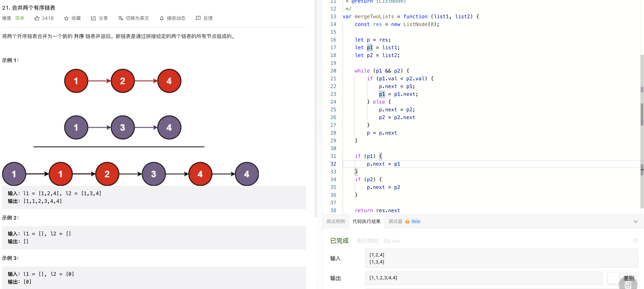Click the 分享 share icon
Image resolution: width=644 pixels, height=289 pixels.
(x=93, y=18)
